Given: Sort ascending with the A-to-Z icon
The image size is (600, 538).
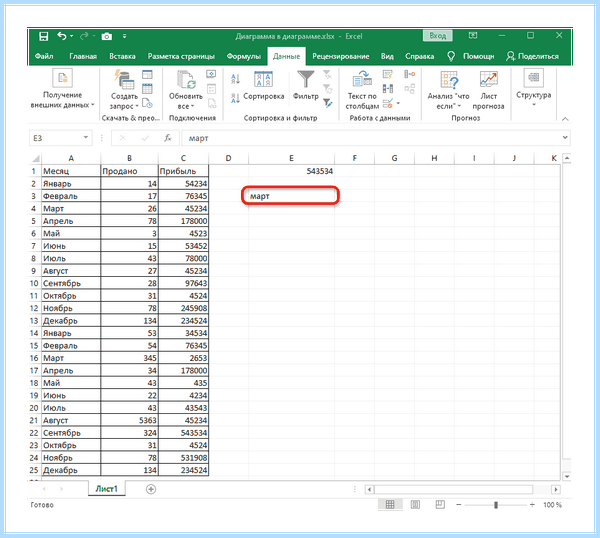Looking at the screenshot, I should 235,79.
